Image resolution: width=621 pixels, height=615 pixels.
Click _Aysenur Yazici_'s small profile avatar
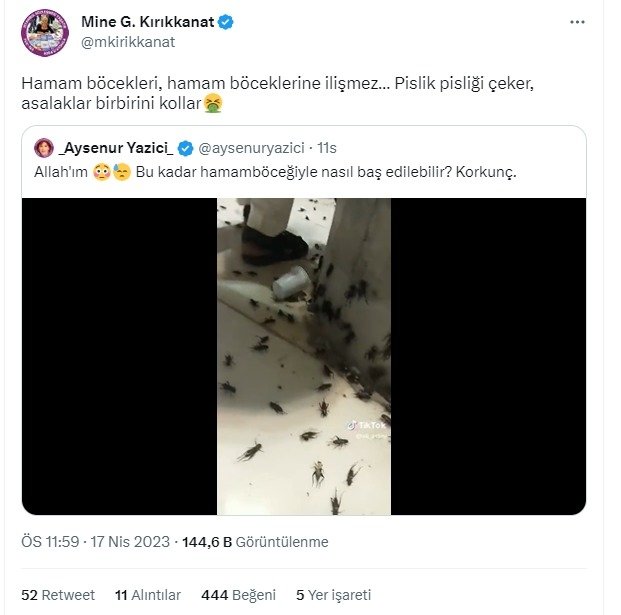coord(44,149)
